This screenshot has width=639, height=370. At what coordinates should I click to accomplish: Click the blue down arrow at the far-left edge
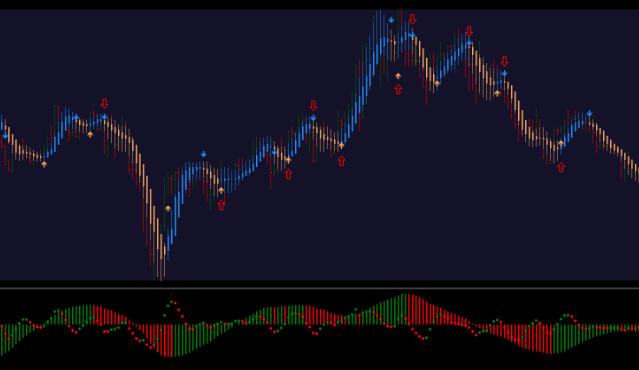coord(5,135)
